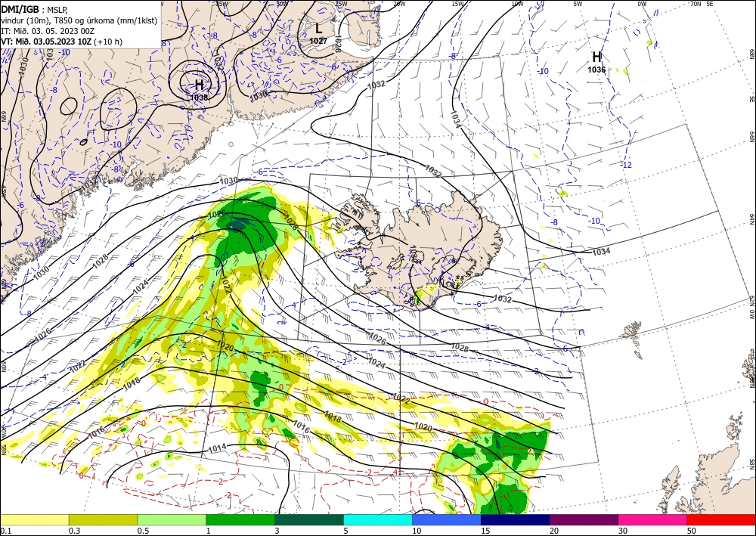The width and height of the screenshot is (756, 536).
Task: Click the Iceland landmass on the map
Action: pyautogui.click(x=424, y=251)
